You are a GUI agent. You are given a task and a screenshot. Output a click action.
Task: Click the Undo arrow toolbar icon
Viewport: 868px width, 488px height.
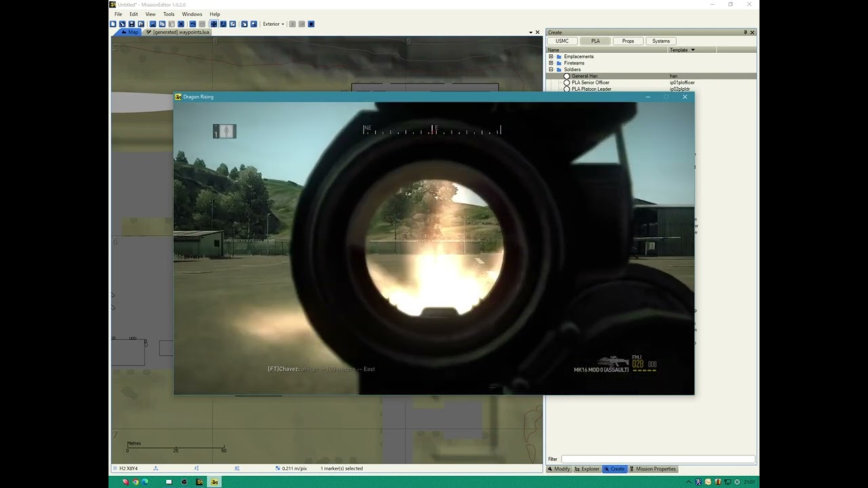193,24
